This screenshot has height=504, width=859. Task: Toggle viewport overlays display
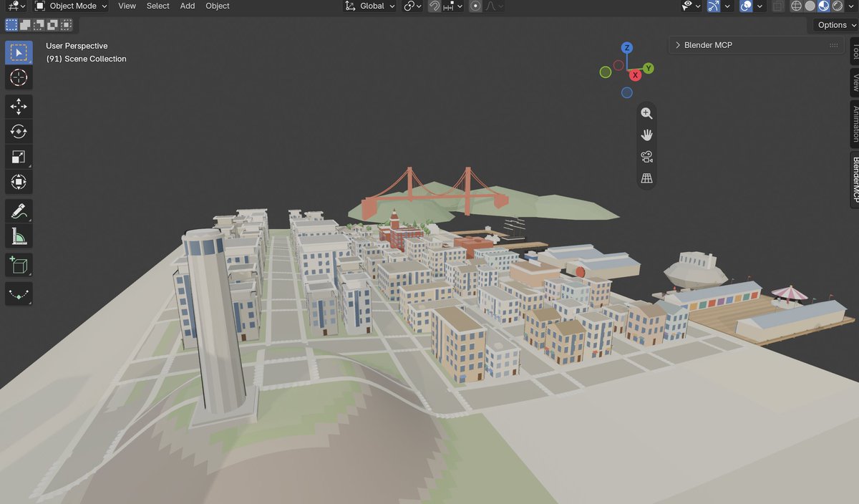coord(746,6)
